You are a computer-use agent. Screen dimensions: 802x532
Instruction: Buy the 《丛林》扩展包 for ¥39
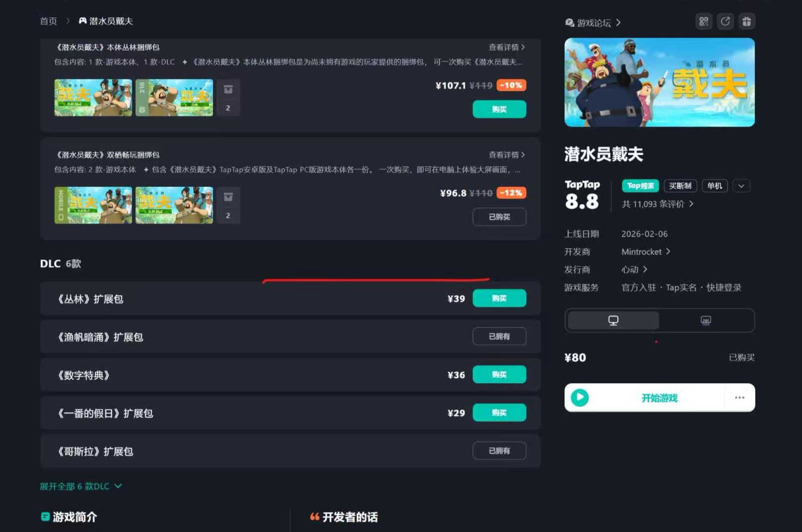tap(499, 298)
